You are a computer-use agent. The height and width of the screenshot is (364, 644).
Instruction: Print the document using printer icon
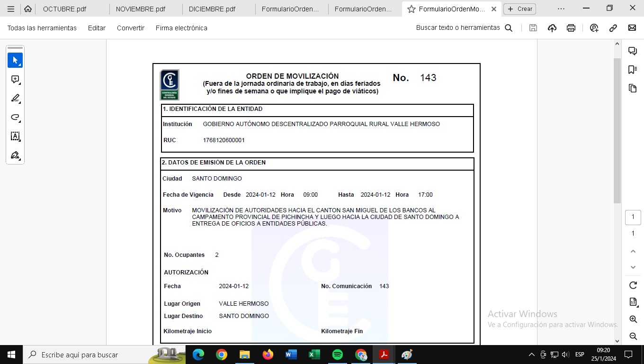click(571, 28)
